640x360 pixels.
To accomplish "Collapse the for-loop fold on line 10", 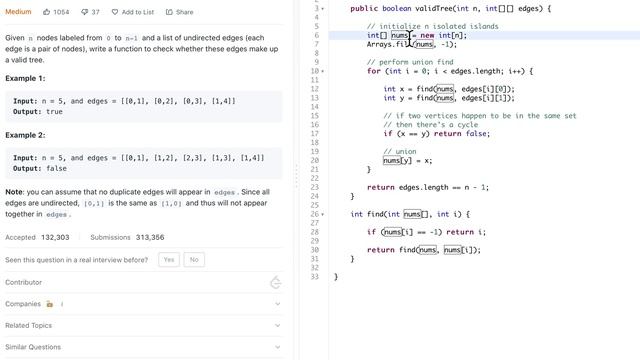I will [x=323, y=71].
